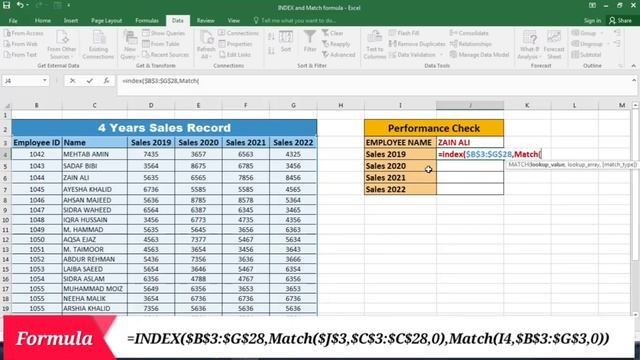Click the EMPLOYEE NAME label cell
The height and width of the screenshot is (360, 640).
click(400, 142)
